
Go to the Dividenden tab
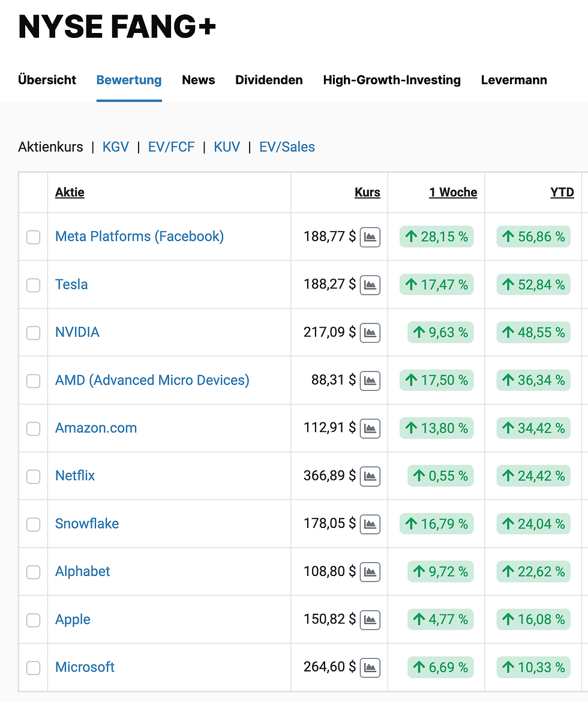pos(269,80)
